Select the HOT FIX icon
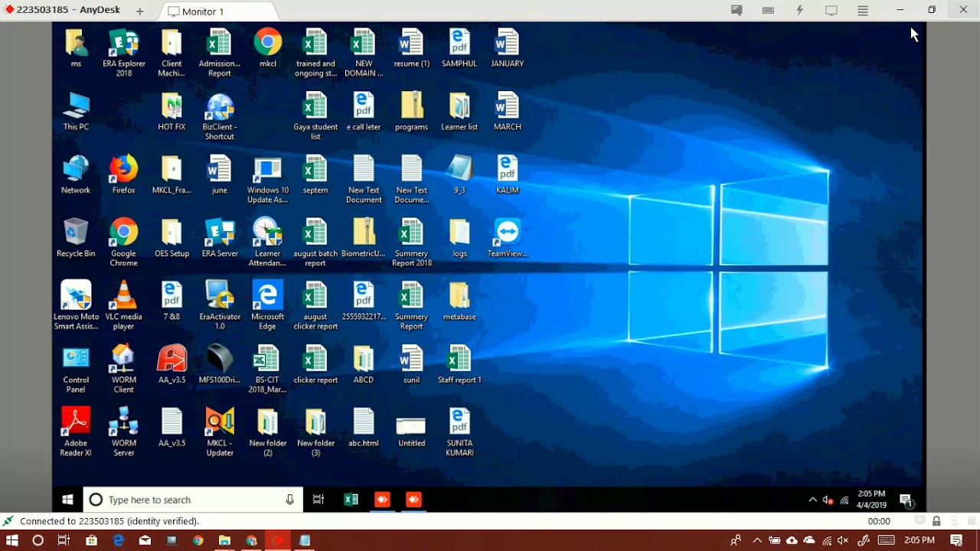 coord(171,112)
